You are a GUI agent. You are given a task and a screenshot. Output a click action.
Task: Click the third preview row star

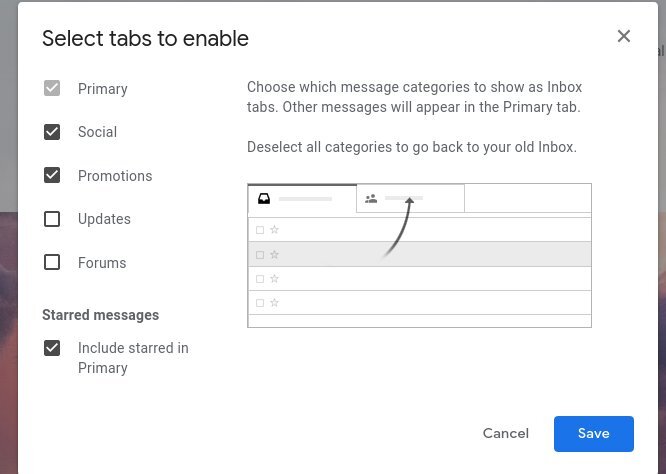[274, 279]
